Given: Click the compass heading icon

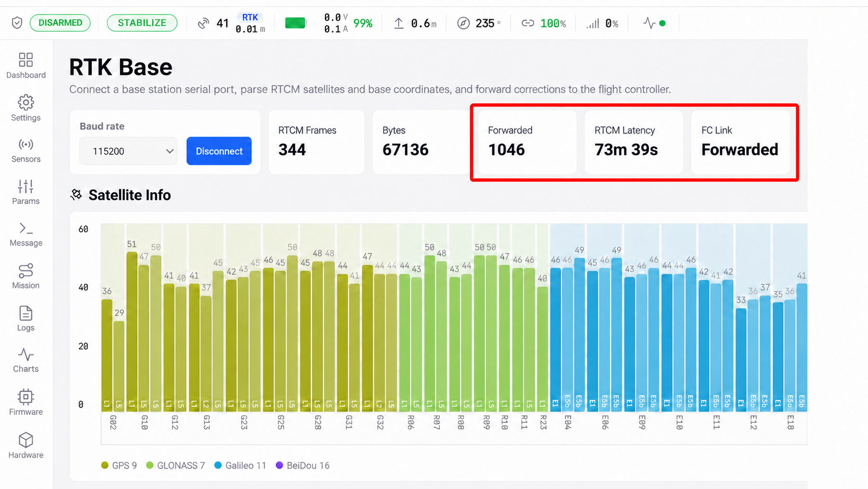Looking at the screenshot, I should click(463, 23).
